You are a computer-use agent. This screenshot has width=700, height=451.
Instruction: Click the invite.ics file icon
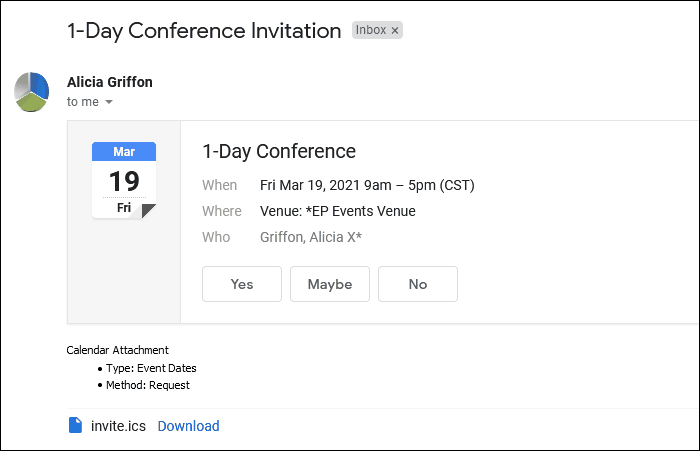click(x=75, y=425)
